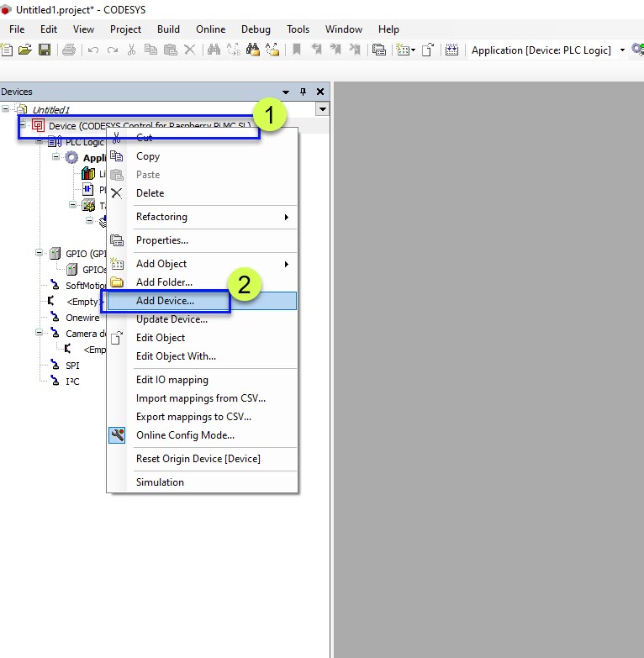Image resolution: width=644 pixels, height=658 pixels.
Task: Click the I²C device icon in tree
Action: (x=55, y=382)
